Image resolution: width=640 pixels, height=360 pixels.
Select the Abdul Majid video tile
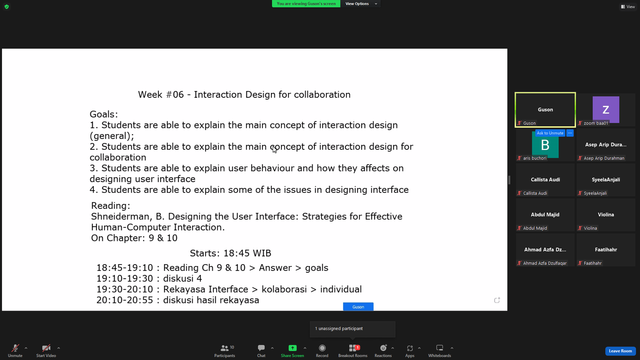pos(545,215)
